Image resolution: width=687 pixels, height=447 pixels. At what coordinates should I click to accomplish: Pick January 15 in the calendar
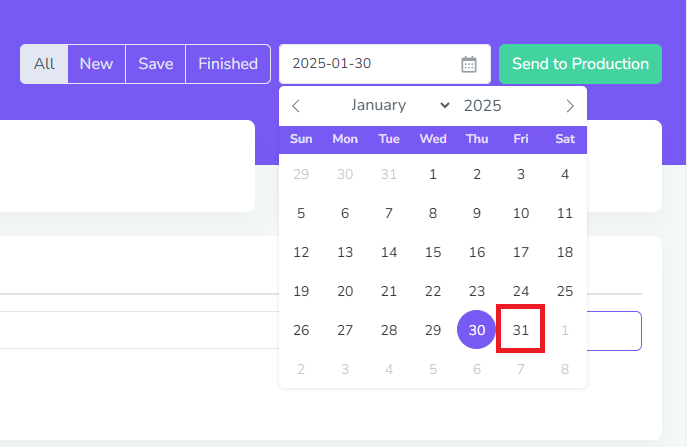pos(433,252)
